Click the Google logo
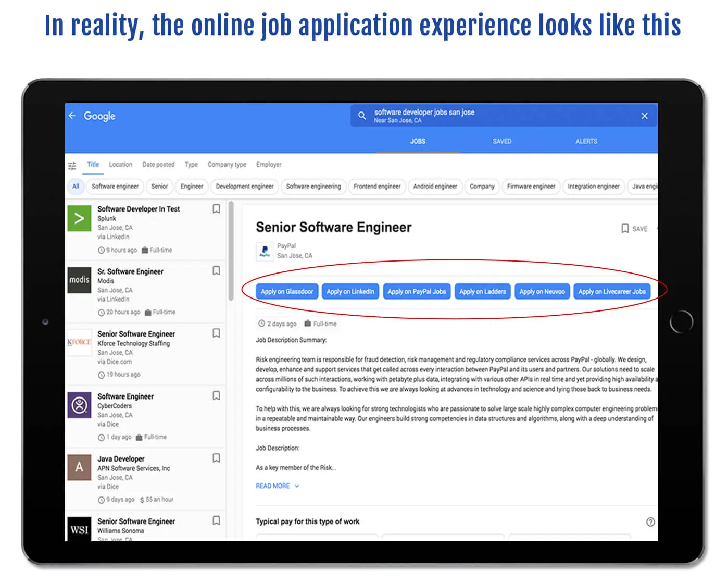The image size is (728, 584). [99, 116]
